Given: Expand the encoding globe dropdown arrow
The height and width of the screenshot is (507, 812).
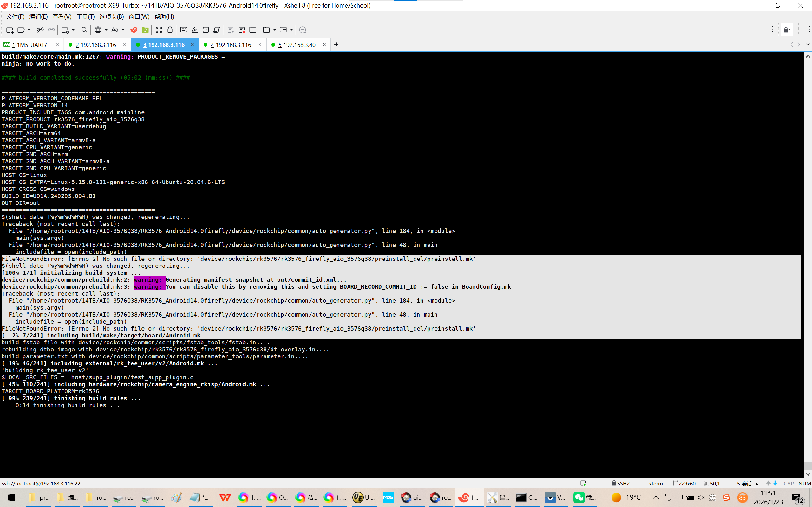Looking at the screenshot, I should pyautogui.click(x=106, y=30).
